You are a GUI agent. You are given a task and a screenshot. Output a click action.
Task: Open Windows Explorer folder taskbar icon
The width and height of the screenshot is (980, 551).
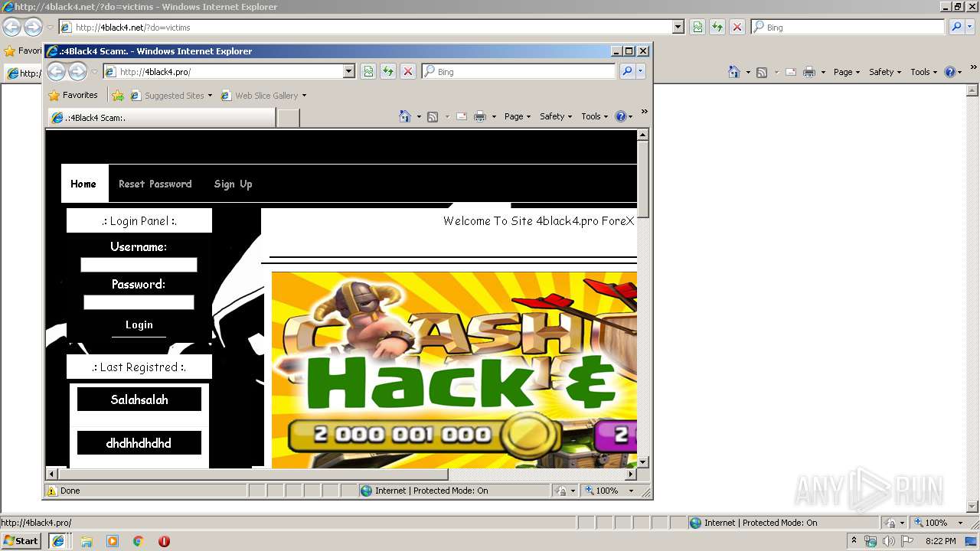tap(87, 541)
